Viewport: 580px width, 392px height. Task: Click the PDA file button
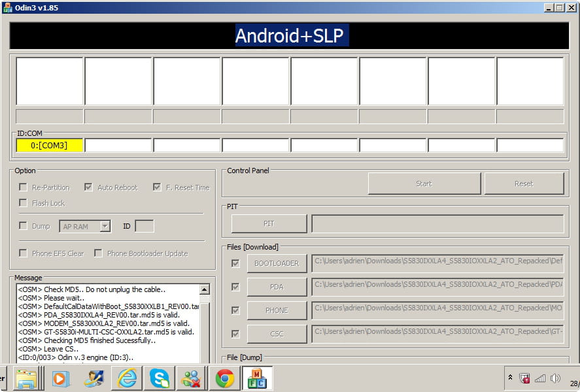tap(277, 287)
